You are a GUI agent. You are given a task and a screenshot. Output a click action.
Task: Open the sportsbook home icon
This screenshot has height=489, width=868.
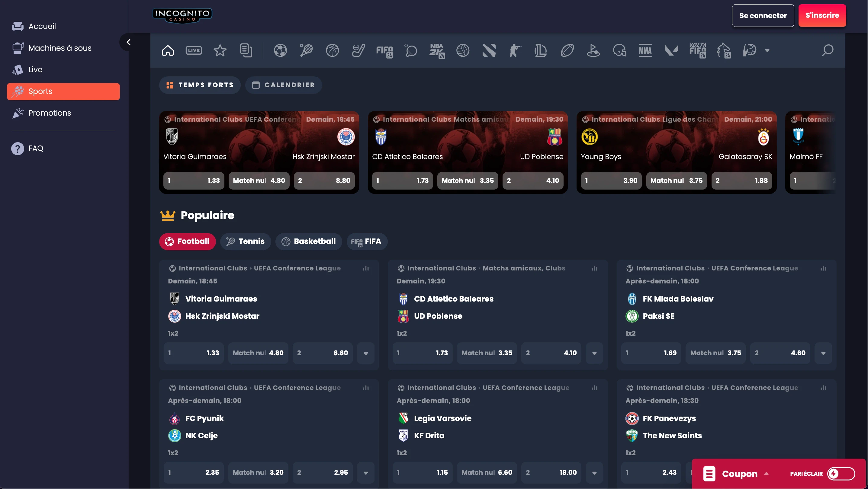point(168,50)
